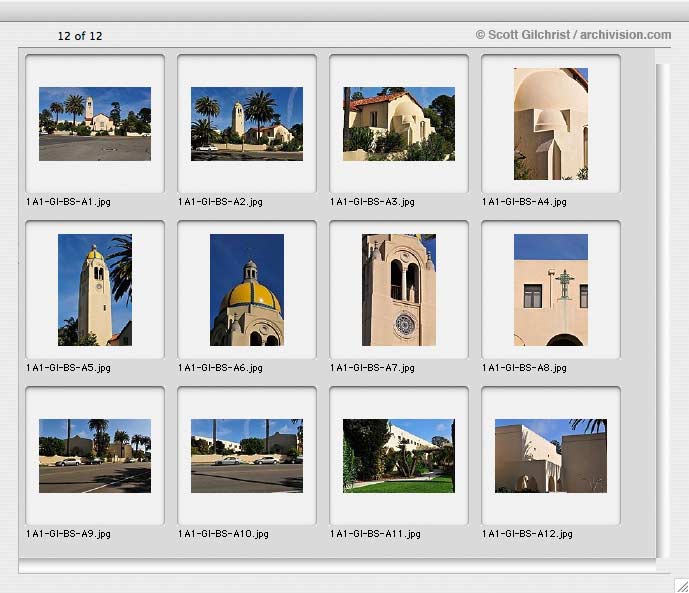Click the file name 1A1-GI-BS-A8.jpg
The image size is (689, 593).
pos(524,368)
